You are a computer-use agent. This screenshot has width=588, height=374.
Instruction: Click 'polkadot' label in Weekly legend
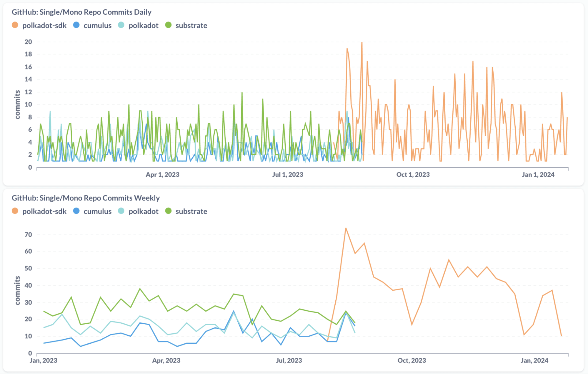pyautogui.click(x=144, y=211)
